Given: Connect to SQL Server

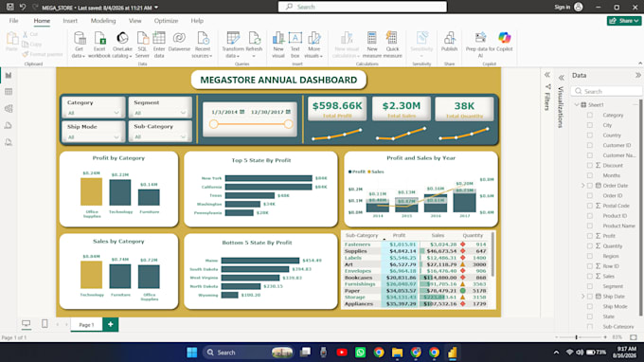Looking at the screenshot, I should (142, 45).
